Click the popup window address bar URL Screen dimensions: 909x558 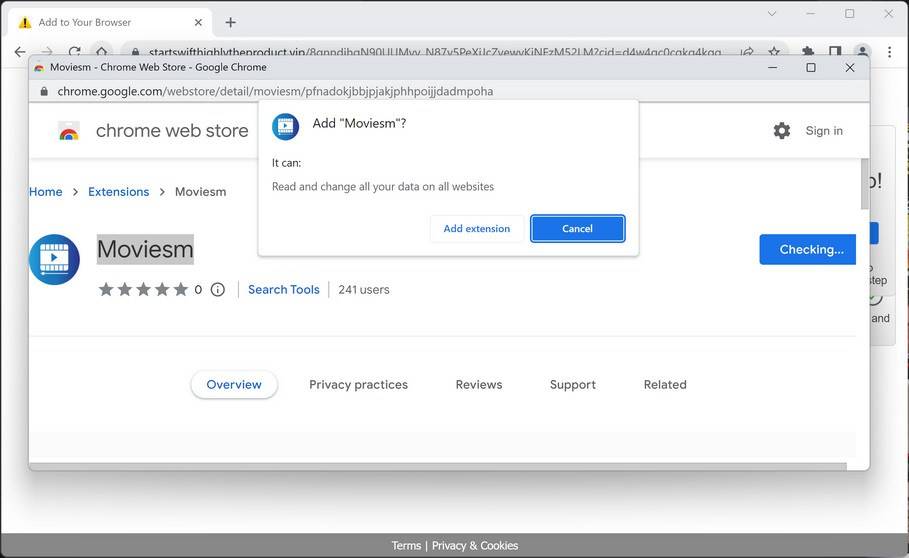pyautogui.click(x=275, y=91)
